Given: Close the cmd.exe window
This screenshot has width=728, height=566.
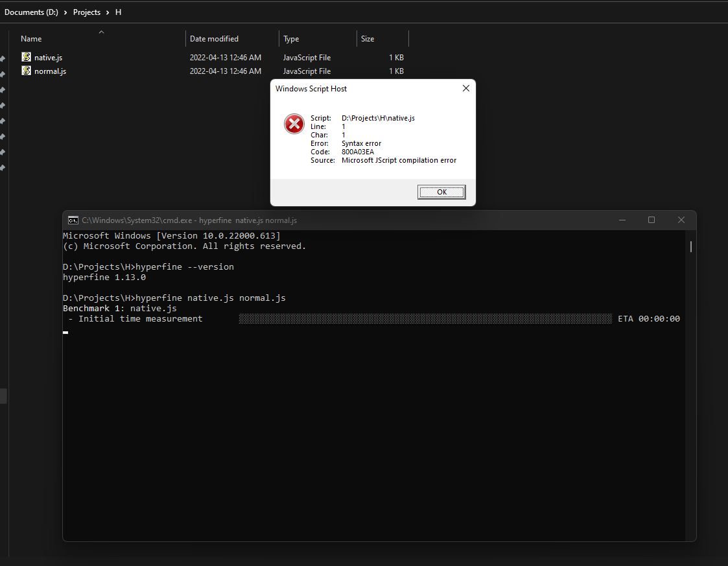Looking at the screenshot, I should pyautogui.click(x=681, y=220).
